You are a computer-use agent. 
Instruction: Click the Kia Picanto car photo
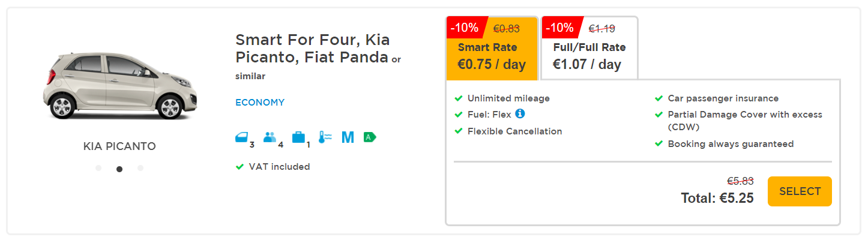click(x=119, y=86)
